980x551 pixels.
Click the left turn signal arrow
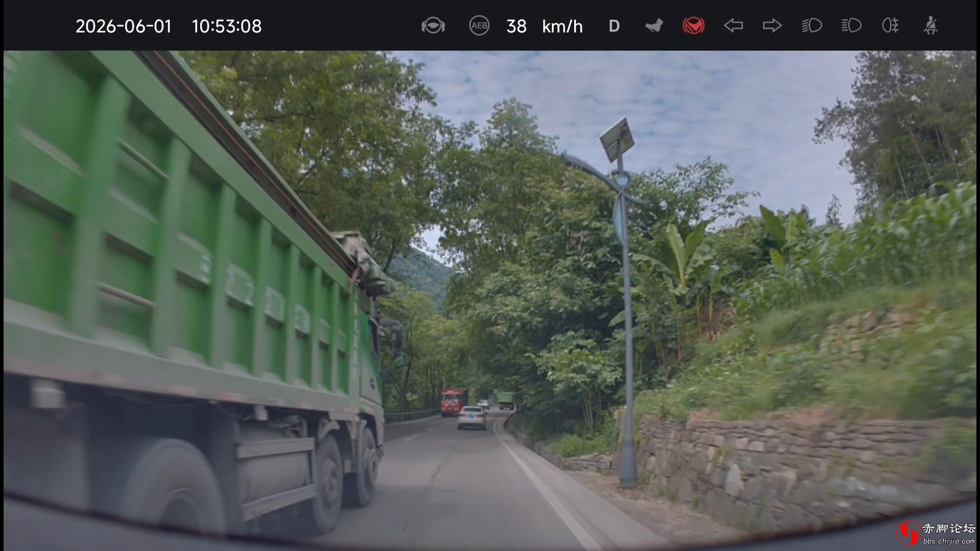[733, 26]
